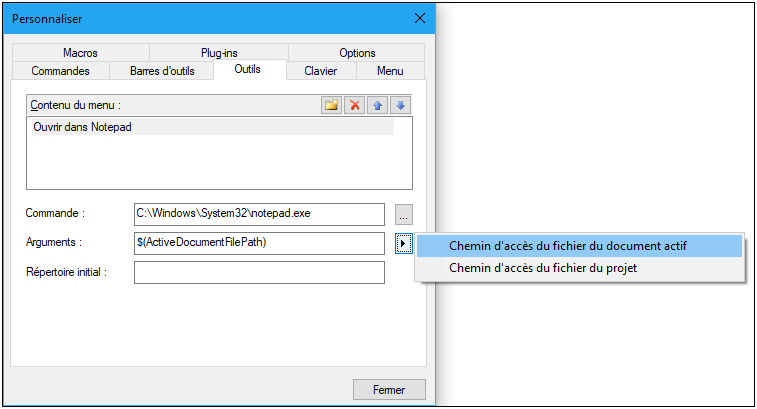Screen dimensions: 757x409
Task: Switch to the Menu tab
Action: coord(390,71)
